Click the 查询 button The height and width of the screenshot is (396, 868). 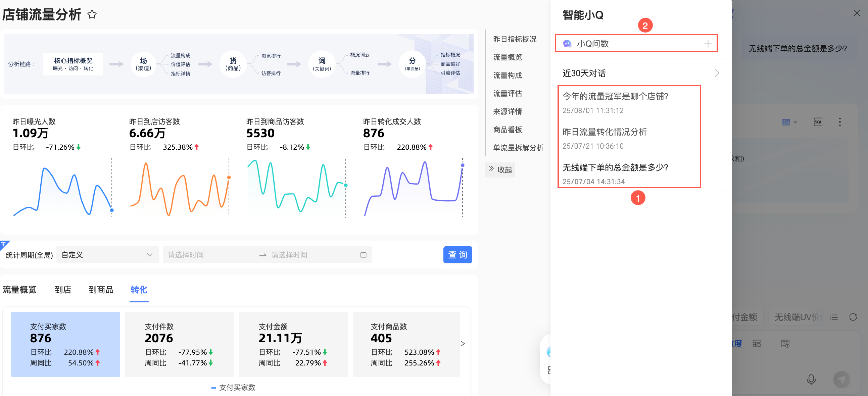[x=457, y=255]
